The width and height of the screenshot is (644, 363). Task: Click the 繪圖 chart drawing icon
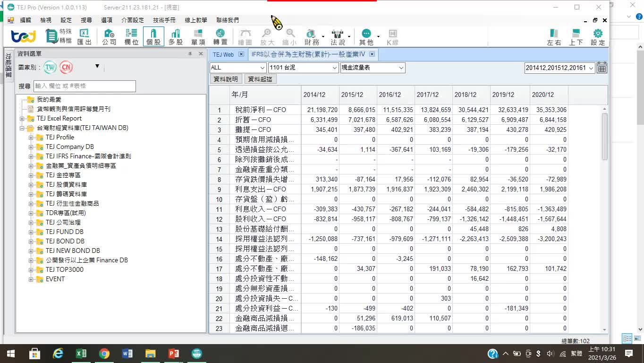point(245,36)
